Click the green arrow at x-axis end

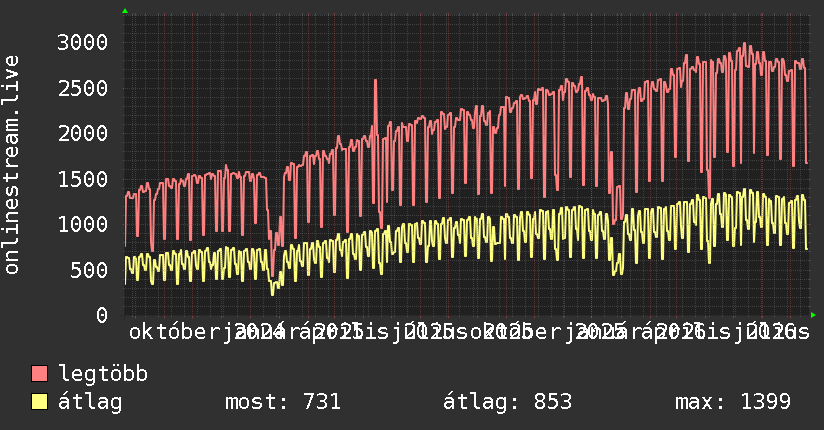pos(813,315)
